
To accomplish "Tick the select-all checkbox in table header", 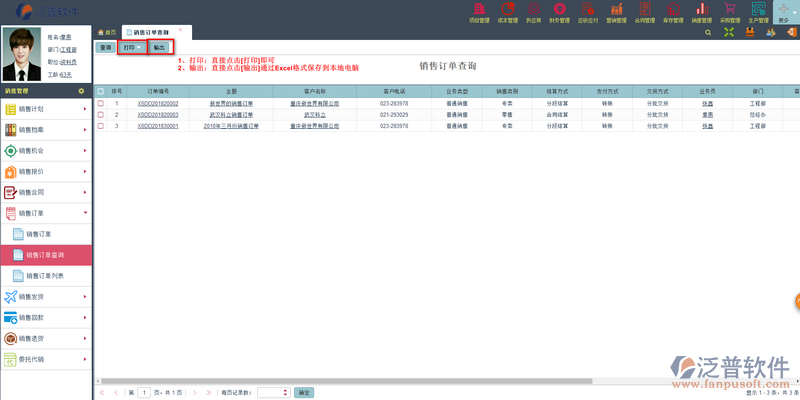I will (x=101, y=91).
